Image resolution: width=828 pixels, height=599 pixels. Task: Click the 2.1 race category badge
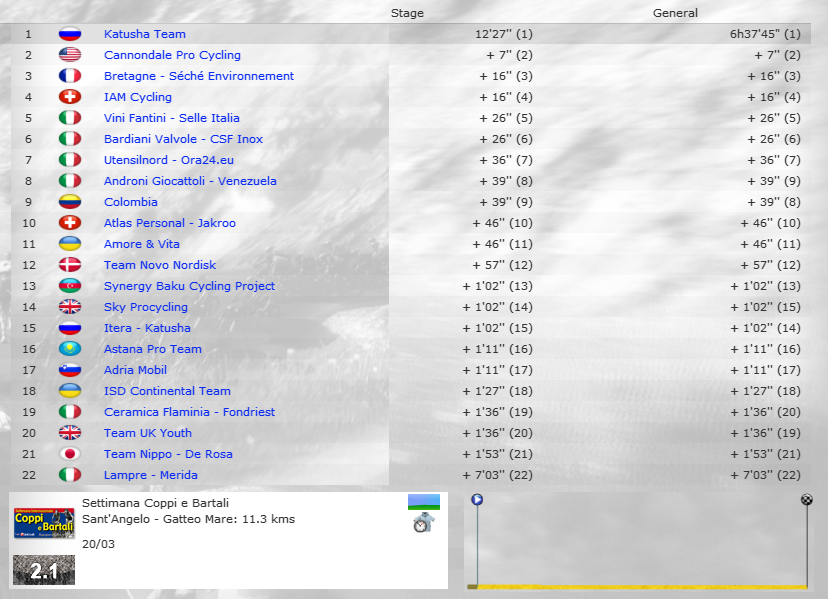[43, 570]
